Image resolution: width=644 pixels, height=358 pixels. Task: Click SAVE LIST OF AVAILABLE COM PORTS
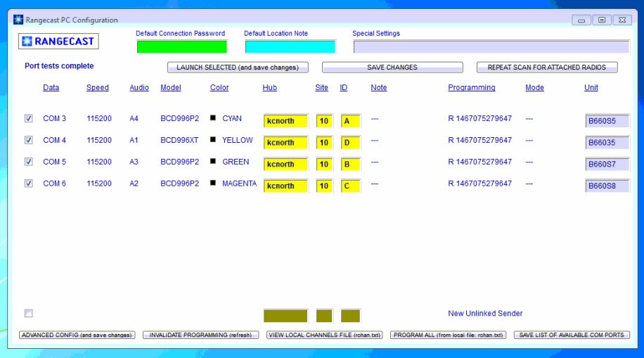pyautogui.click(x=572, y=335)
